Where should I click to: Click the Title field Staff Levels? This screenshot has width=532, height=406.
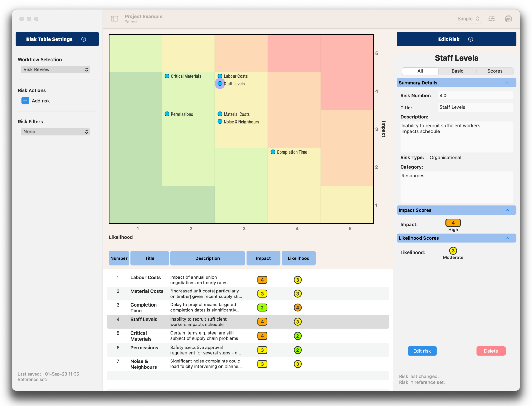click(475, 108)
